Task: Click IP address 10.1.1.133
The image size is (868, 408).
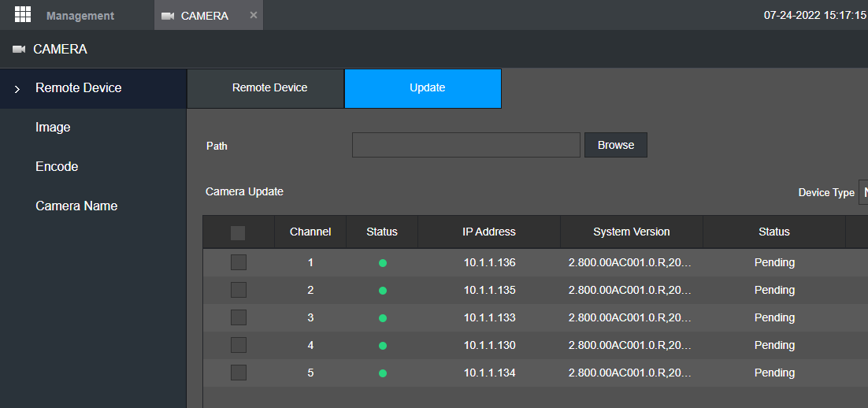Action: (490, 317)
